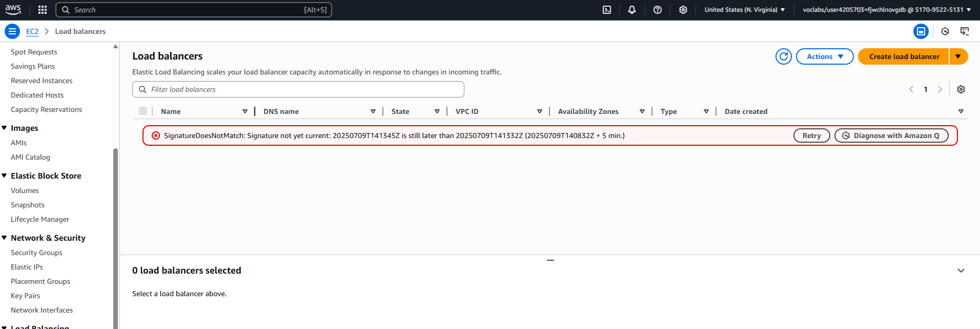Expand the details panel chevron
980x329 pixels.
[961, 270]
